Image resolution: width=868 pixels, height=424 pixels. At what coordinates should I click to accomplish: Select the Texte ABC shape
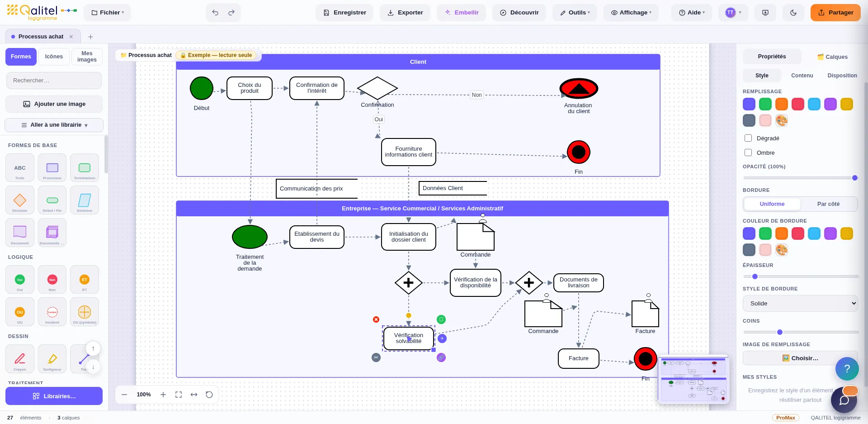[x=20, y=168]
